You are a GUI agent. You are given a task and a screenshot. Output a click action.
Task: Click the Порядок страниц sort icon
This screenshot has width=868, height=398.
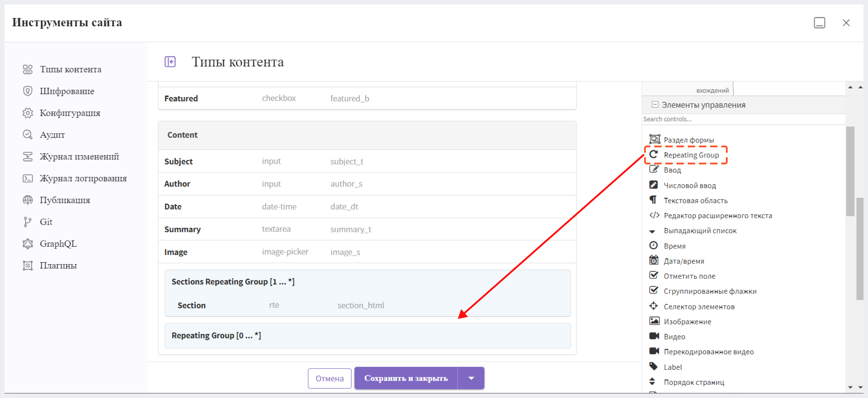[x=652, y=382]
